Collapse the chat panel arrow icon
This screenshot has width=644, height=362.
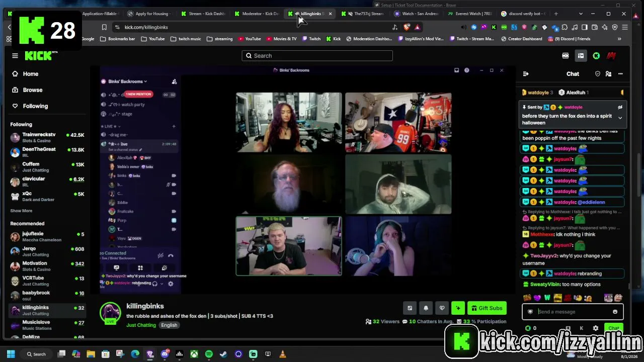pyautogui.click(x=526, y=74)
